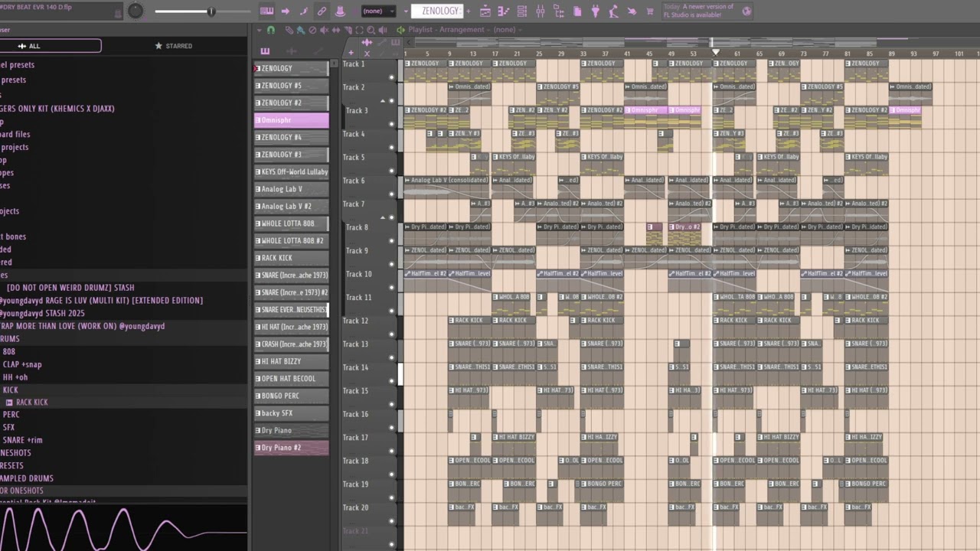Open the Playlist options menu arrow
Image resolution: width=980 pixels, height=551 pixels.
tap(259, 30)
